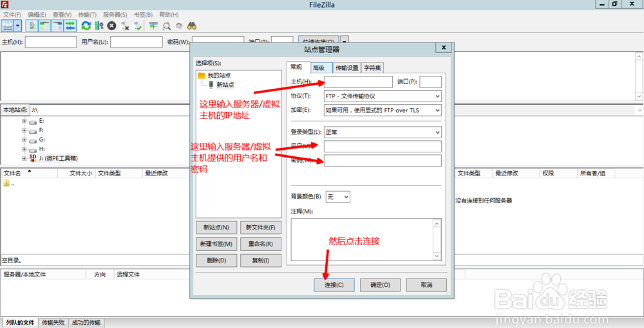
Task: Open the 背景颜色(B) color dropdown
Action: [338, 197]
